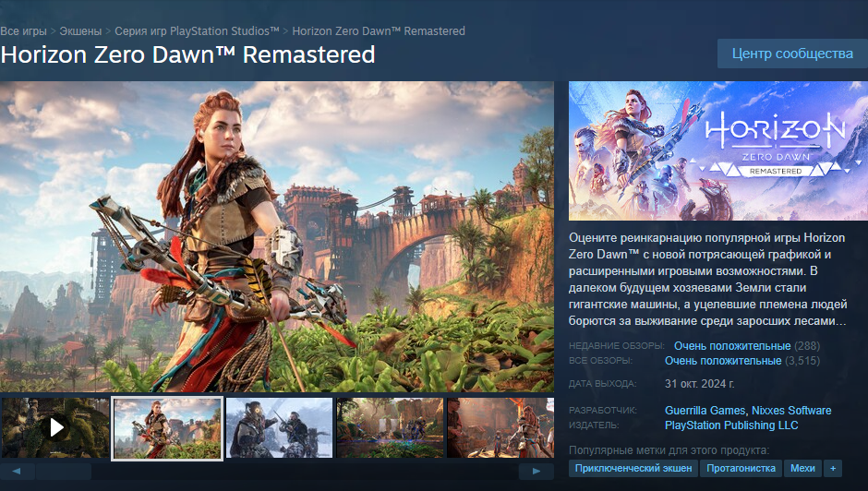Open developer Guerrilla Games link
The width and height of the screenshot is (868, 491).
tap(705, 411)
